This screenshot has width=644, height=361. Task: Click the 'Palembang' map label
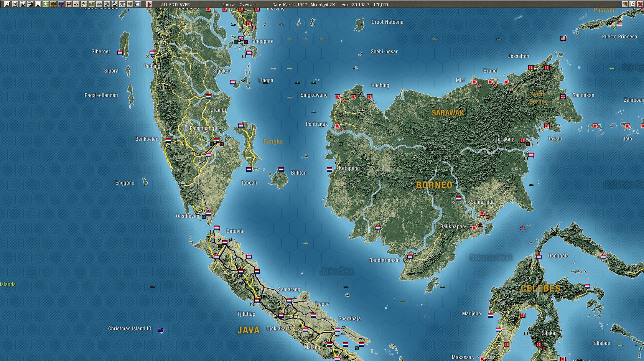pyautogui.click(x=202, y=128)
